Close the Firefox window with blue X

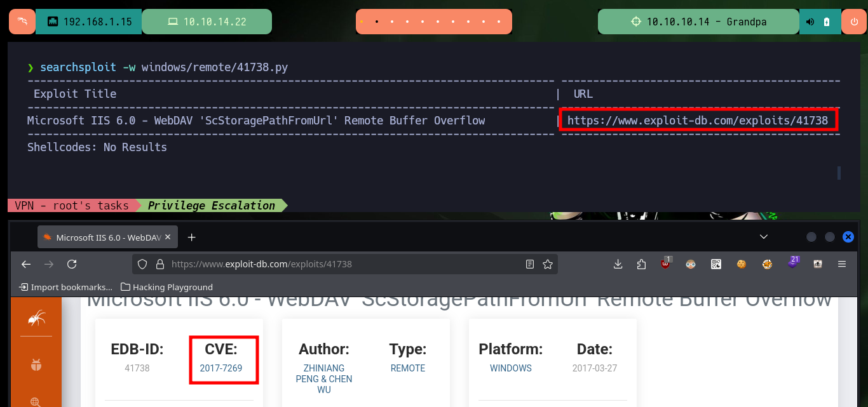[848, 237]
